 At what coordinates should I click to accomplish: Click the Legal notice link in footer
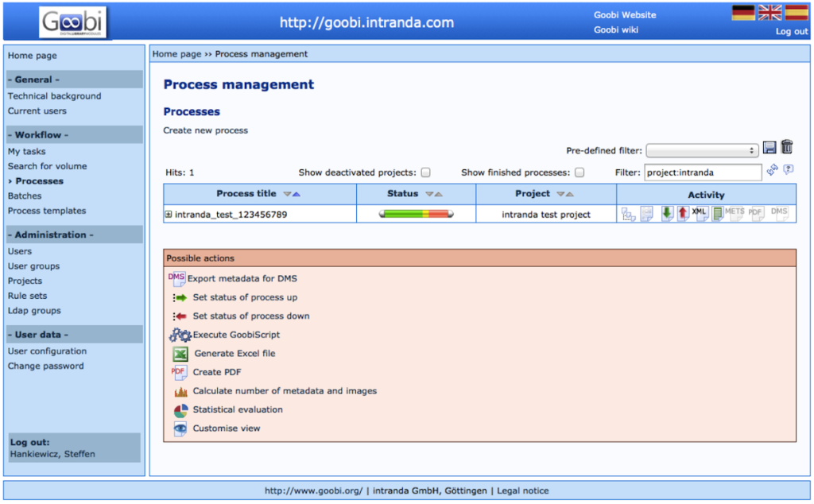click(523, 491)
